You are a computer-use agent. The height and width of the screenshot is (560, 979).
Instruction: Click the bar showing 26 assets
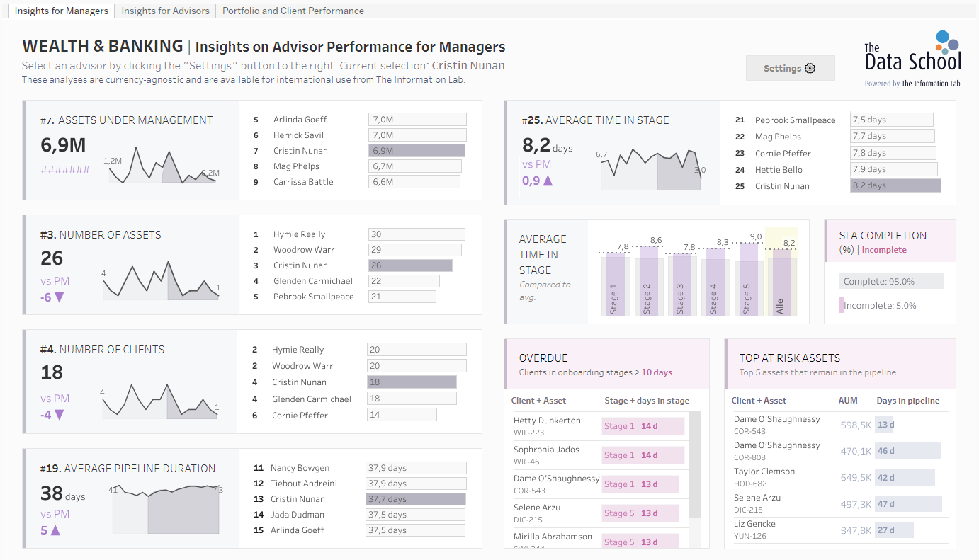[x=410, y=265]
